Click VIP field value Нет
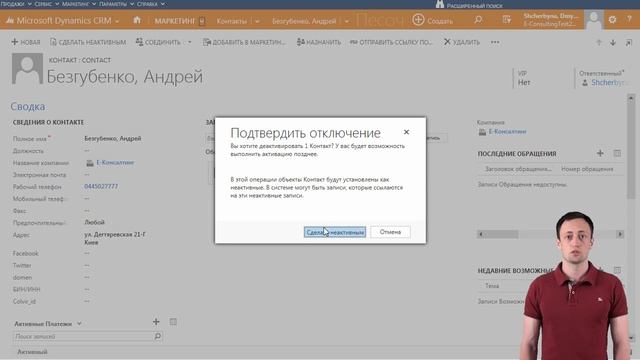 (524, 82)
